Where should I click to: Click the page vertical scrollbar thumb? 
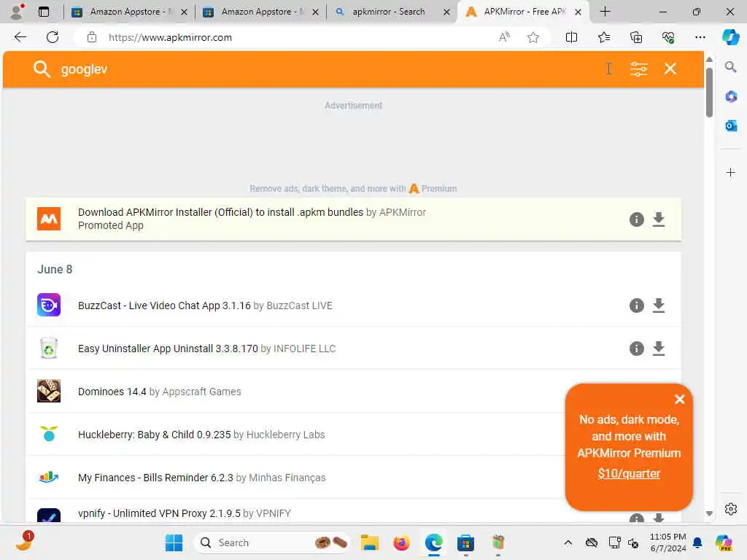click(x=709, y=93)
